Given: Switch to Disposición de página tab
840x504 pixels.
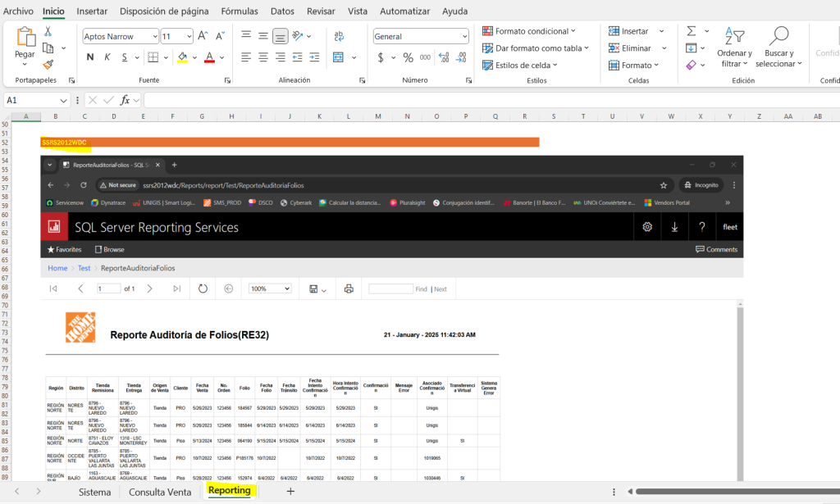Looking at the screenshot, I should click(164, 11).
